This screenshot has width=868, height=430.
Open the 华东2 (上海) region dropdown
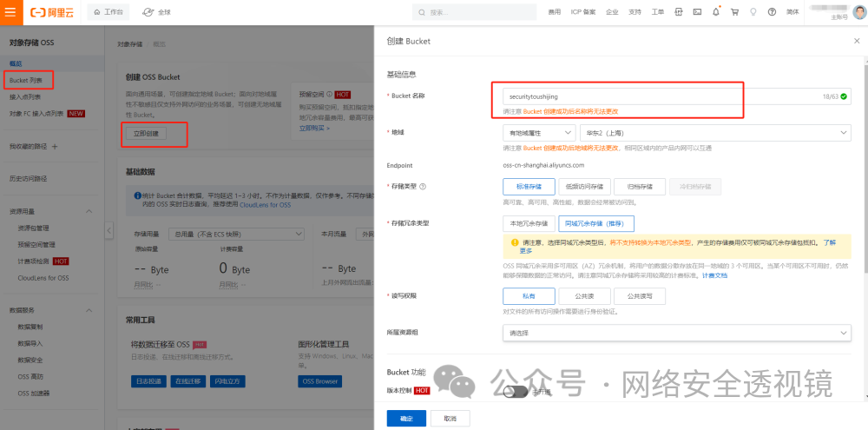(x=715, y=133)
